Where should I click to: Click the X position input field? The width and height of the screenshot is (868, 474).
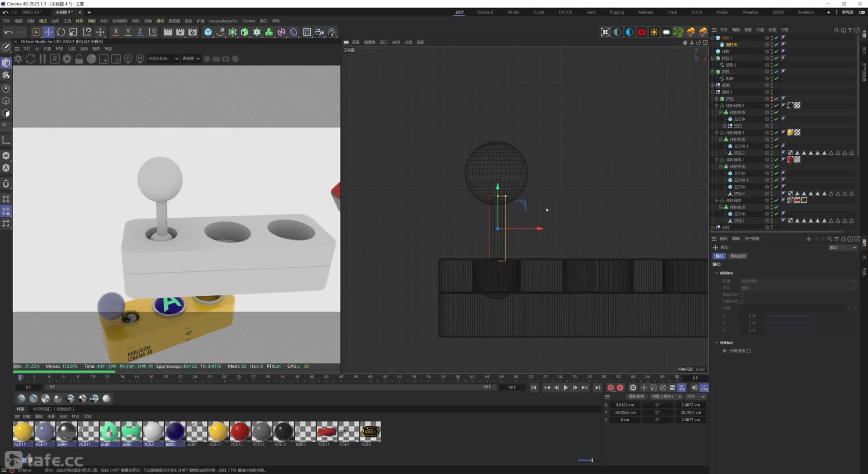tap(625, 405)
